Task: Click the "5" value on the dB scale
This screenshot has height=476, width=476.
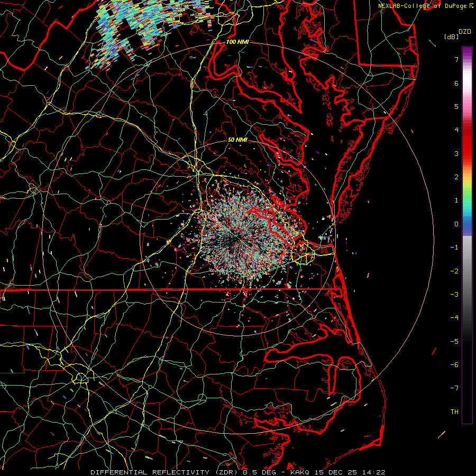Action: coord(456,106)
